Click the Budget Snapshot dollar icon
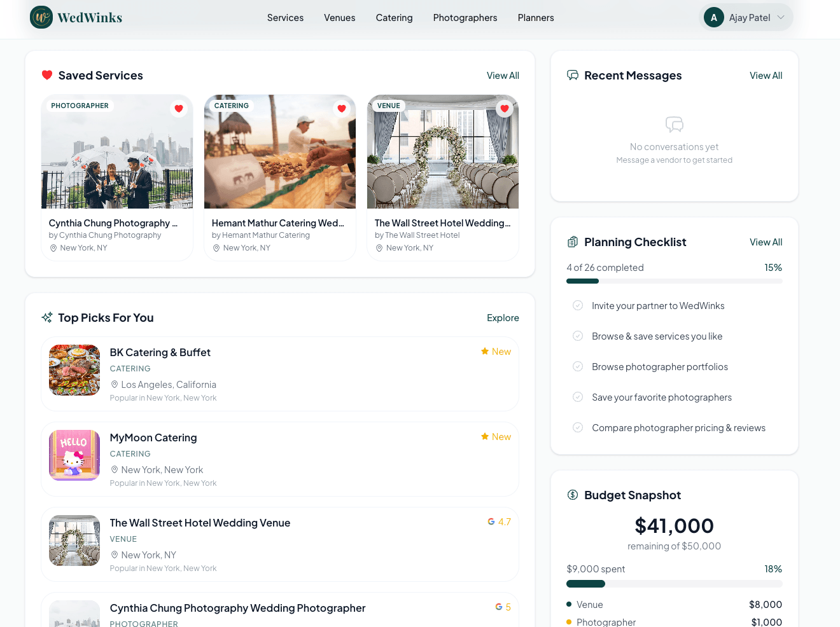Image resolution: width=840 pixels, height=627 pixels. point(573,495)
